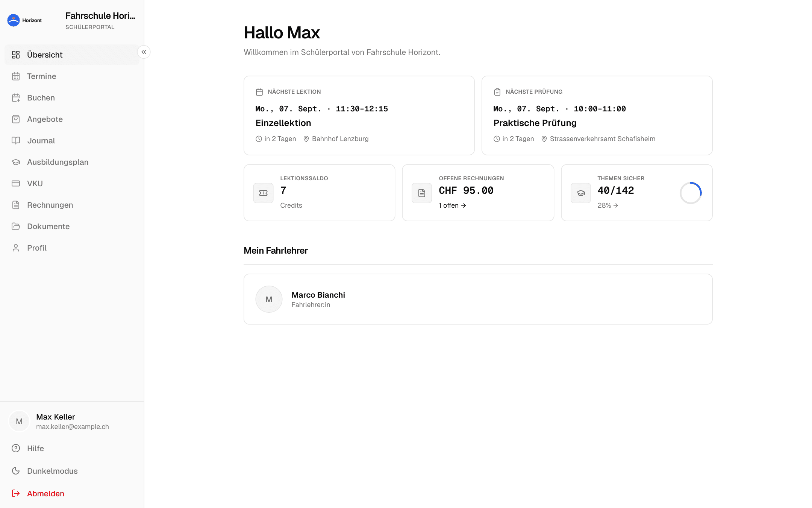Click the max.keller@example.ch email text
This screenshot has height=508, width=812.
point(73,427)
